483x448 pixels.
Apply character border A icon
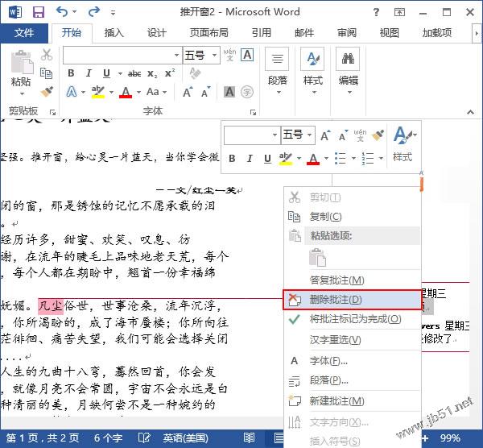(247, 55)
